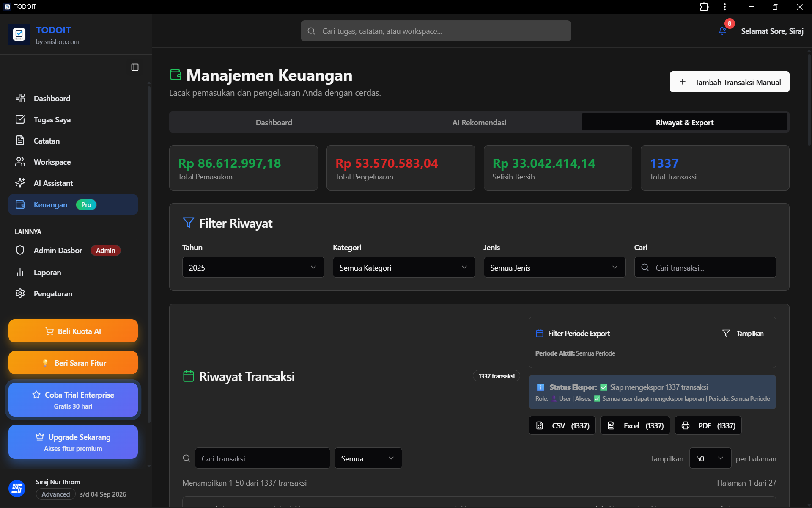Open notifications via the bell icon
Screen dimensions: 812x508
click(x=722, y=30)
